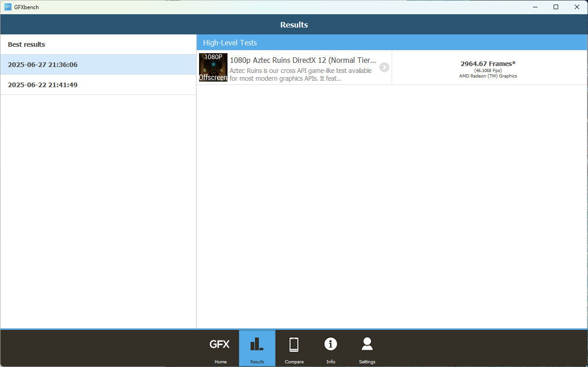Click the High-Level Tests header
Image resolution: width=588 pixels, height=367 pixels.
pos(229,42)
